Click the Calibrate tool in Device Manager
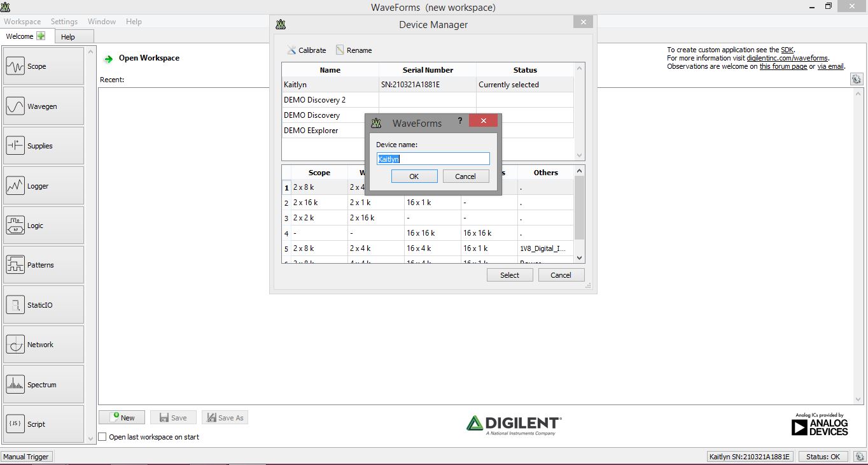868x465 pixels. (306, 50)
